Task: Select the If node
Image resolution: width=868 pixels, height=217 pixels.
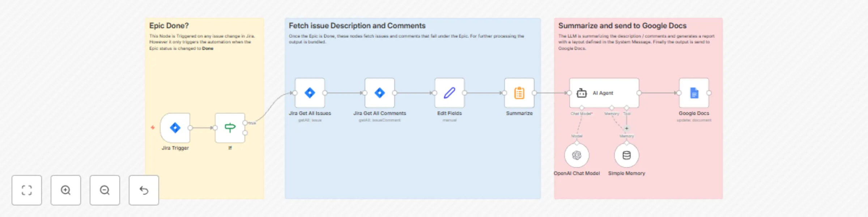Action: tap(230, 128)
